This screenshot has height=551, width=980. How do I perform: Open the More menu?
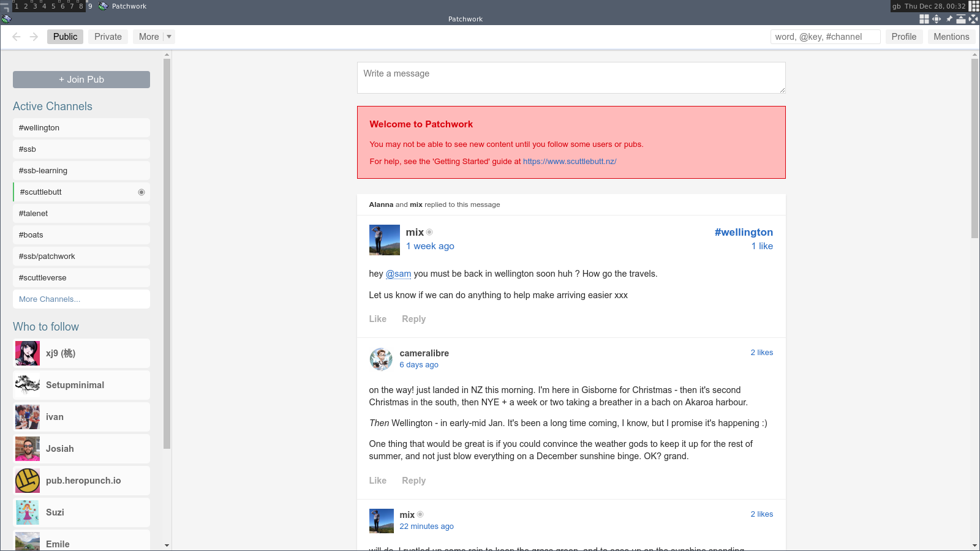[x=149, y=37]
